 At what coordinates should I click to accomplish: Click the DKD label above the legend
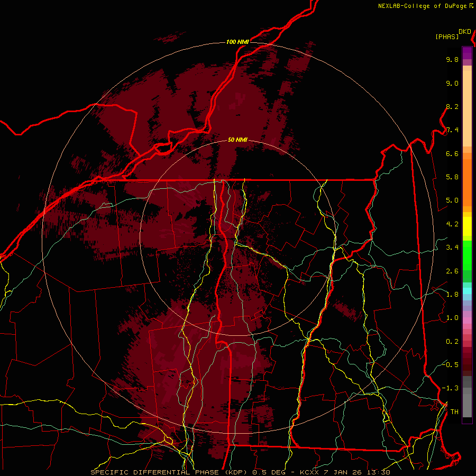click(x=465, y=32)
